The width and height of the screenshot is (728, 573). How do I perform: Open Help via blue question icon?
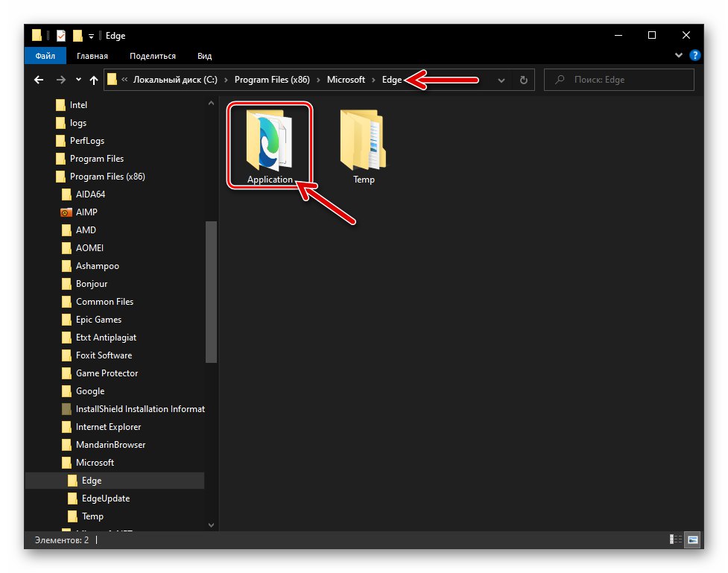click(695, 55)
